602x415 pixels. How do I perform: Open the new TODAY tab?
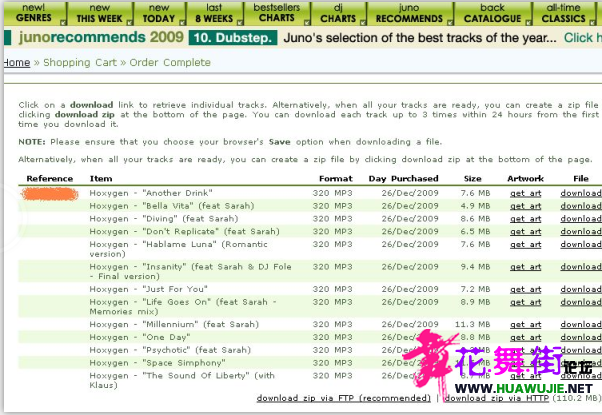[159, 13]
